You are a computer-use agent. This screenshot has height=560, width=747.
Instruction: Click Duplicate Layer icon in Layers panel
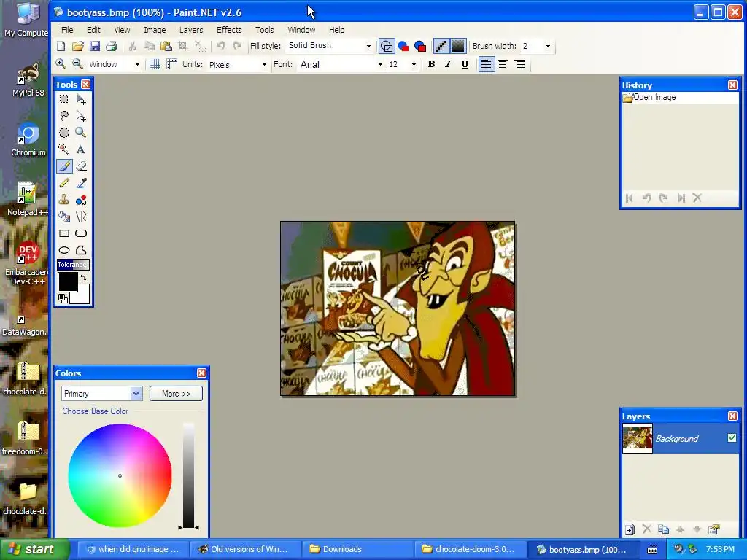point(663,529)
